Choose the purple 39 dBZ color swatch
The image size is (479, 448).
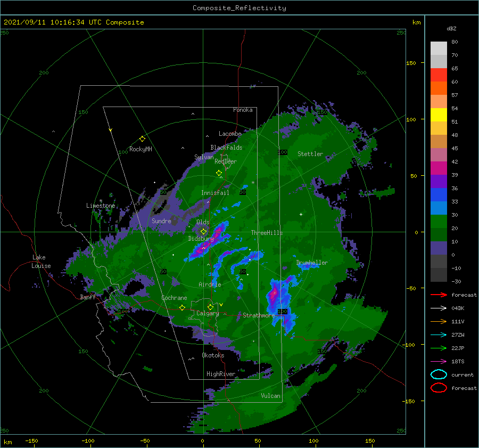(x=439, y=182)
